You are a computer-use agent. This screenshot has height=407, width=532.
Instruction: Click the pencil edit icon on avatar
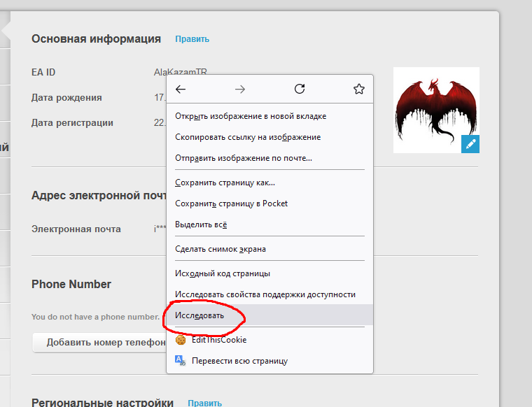[470, 144]
